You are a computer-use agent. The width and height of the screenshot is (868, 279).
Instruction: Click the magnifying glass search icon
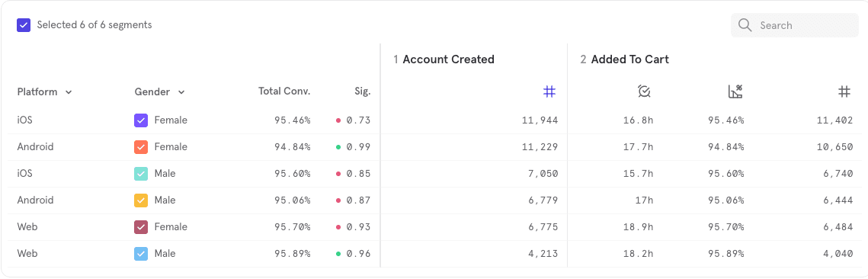[745, 25]
